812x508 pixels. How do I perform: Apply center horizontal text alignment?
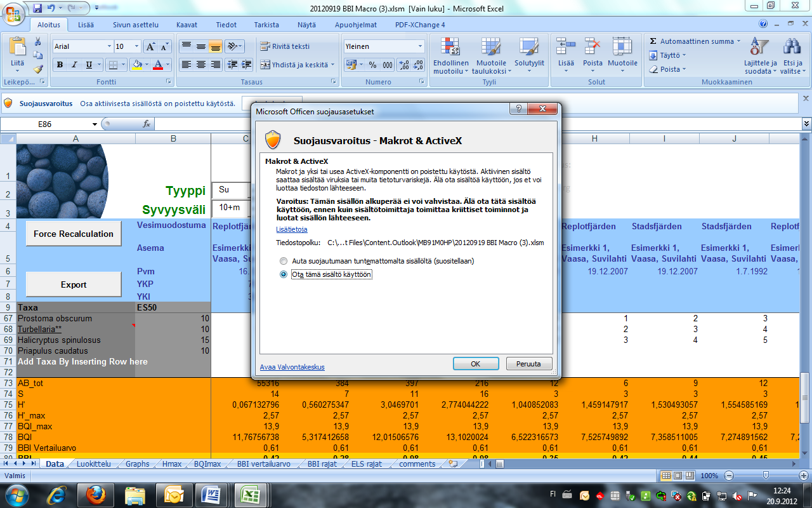point(201,65)
